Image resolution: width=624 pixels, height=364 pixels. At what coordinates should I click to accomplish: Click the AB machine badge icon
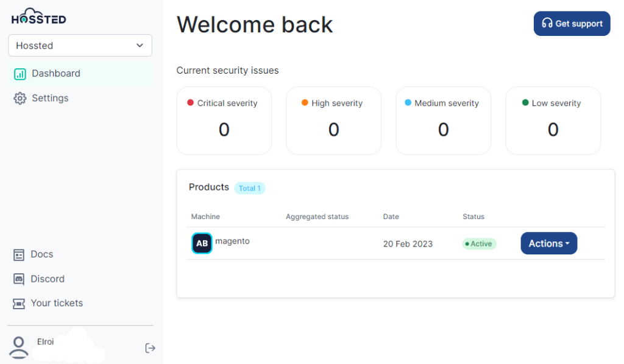click(x=202, y=243)
